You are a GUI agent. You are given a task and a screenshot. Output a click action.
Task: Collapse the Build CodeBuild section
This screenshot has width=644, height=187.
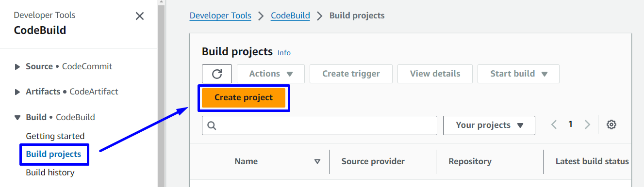[x=18, y=117]
